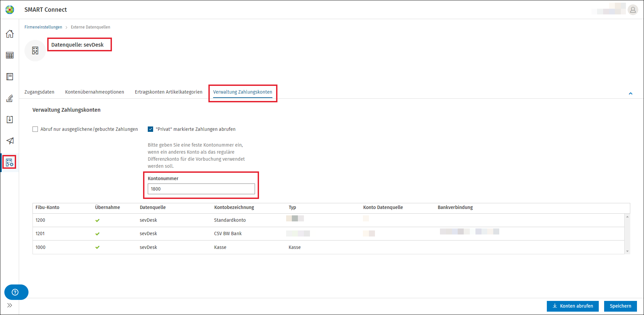Viewport: 644px width, 315px height.
Task: Open the table grid sidebar icon
Action: [10, 55]
